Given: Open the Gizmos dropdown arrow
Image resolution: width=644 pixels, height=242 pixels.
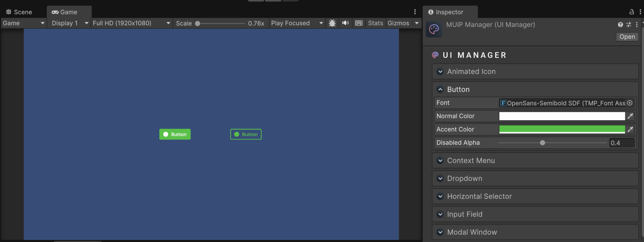Looking at the screenshot, I should coord(417,23).
